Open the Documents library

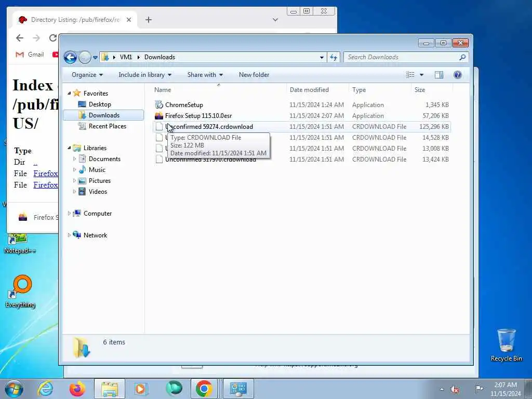point(104,159)
